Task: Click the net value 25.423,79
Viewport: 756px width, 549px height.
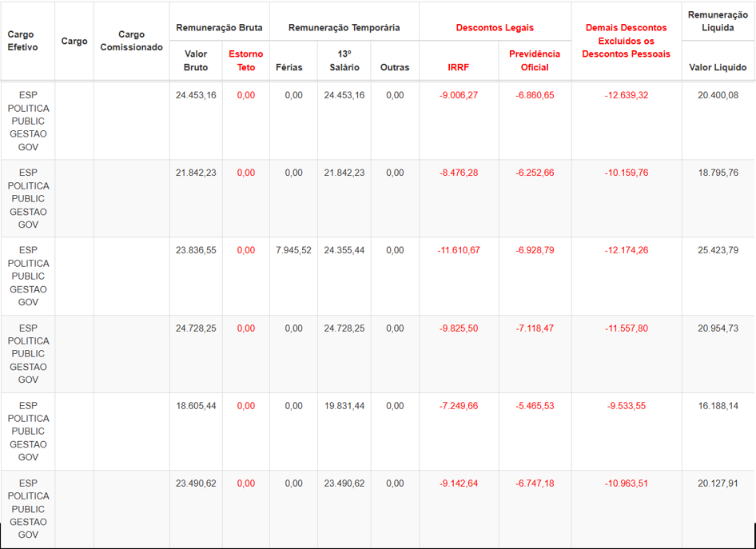Action: (x=718, y=250)
